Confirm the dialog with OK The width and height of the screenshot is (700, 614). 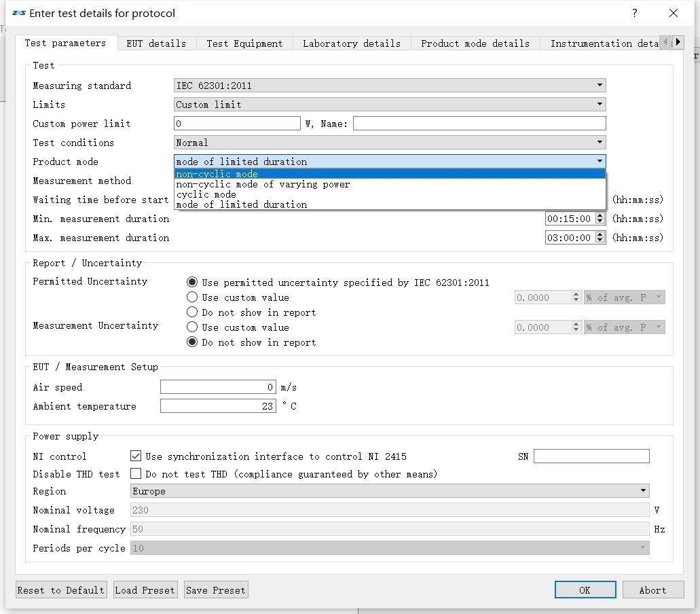pos(585,590)
